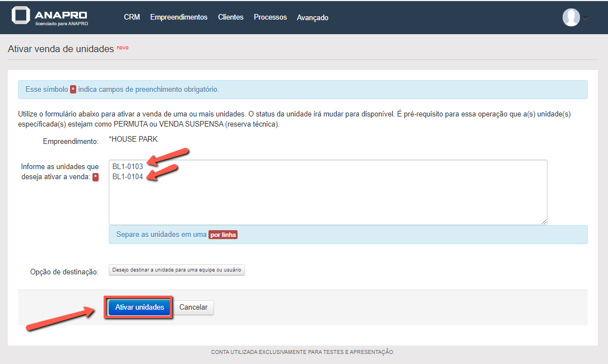Click the ANAPRO square logo icon
Screen dimensions: 608x364
pos(21,16)
